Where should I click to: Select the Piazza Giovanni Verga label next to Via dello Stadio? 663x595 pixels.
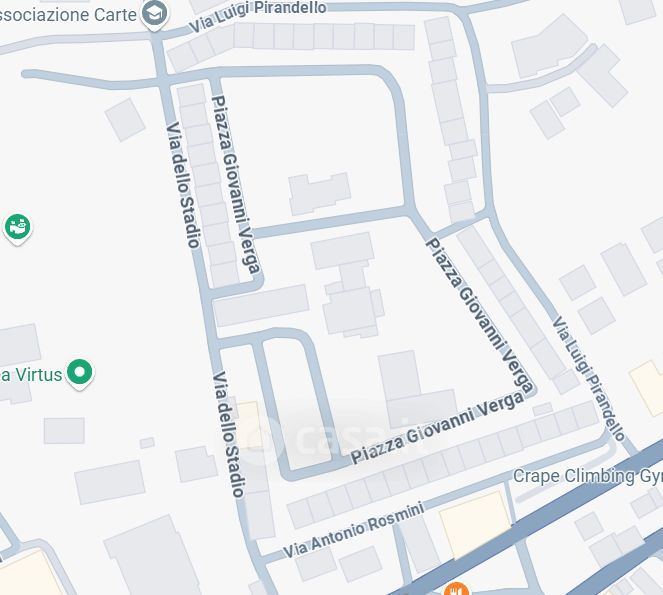coord(235,185)
